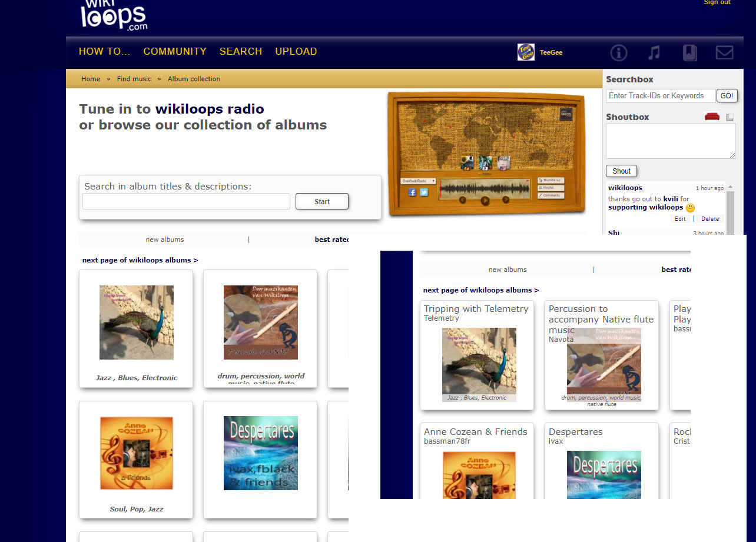Open the radio Playlist button
The width and height of the screenshot is (756, 542).
551,188
